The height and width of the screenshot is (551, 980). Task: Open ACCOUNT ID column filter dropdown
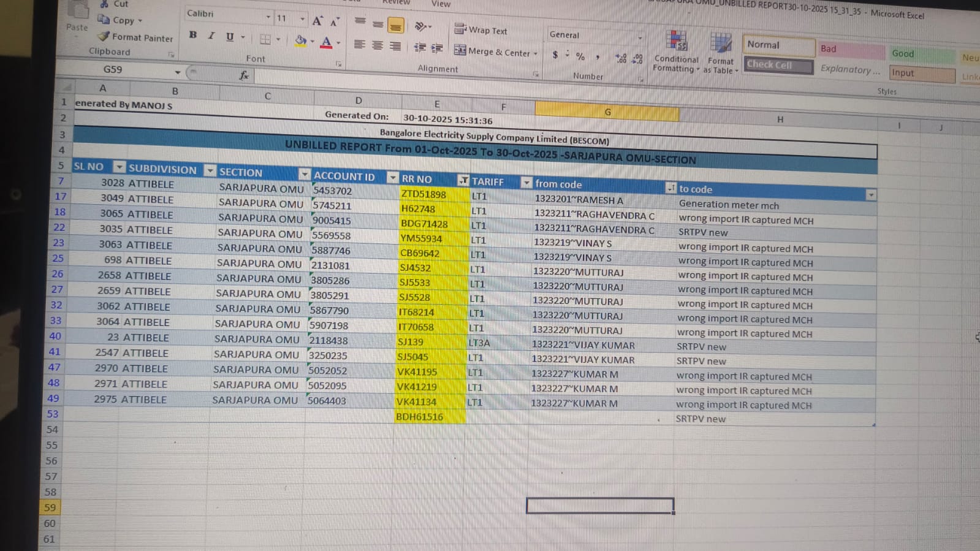tap(393, 178)
